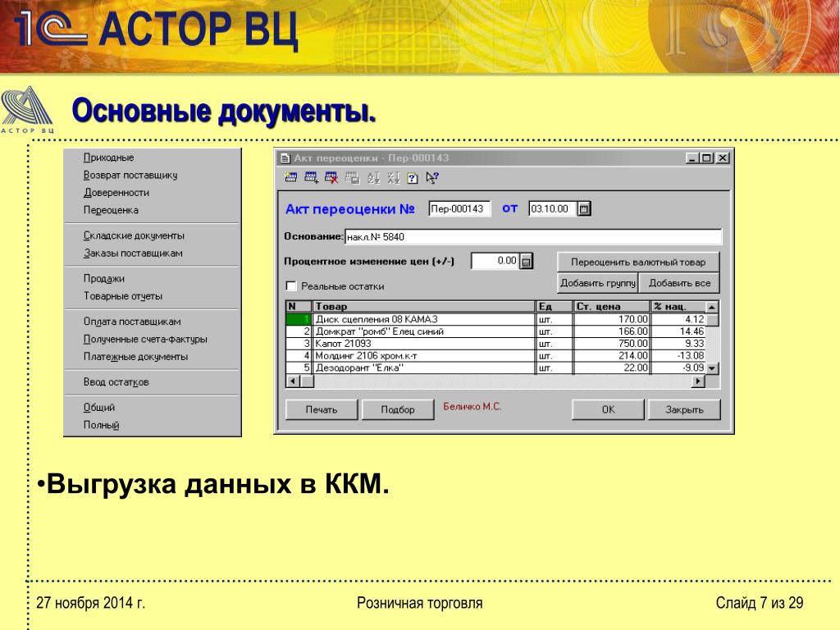Minimize the Акт переоценки window
Screen dimensions: 840x630
coord(692,158)
